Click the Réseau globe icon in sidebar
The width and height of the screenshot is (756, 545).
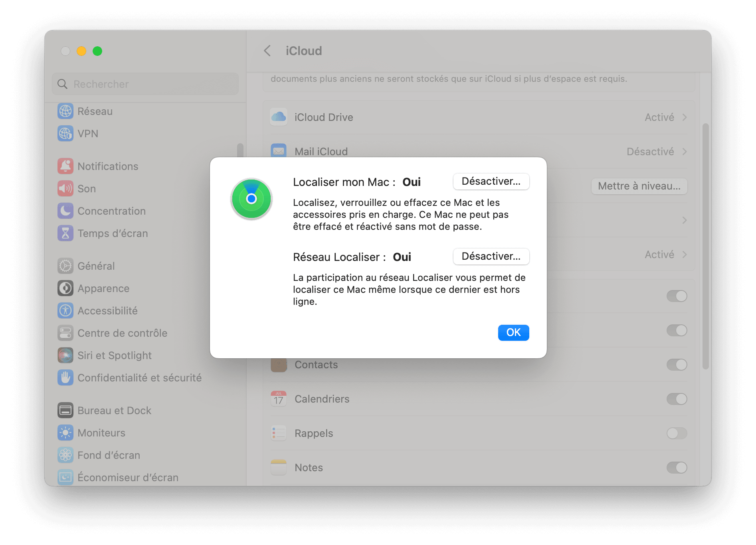[65, 111]
